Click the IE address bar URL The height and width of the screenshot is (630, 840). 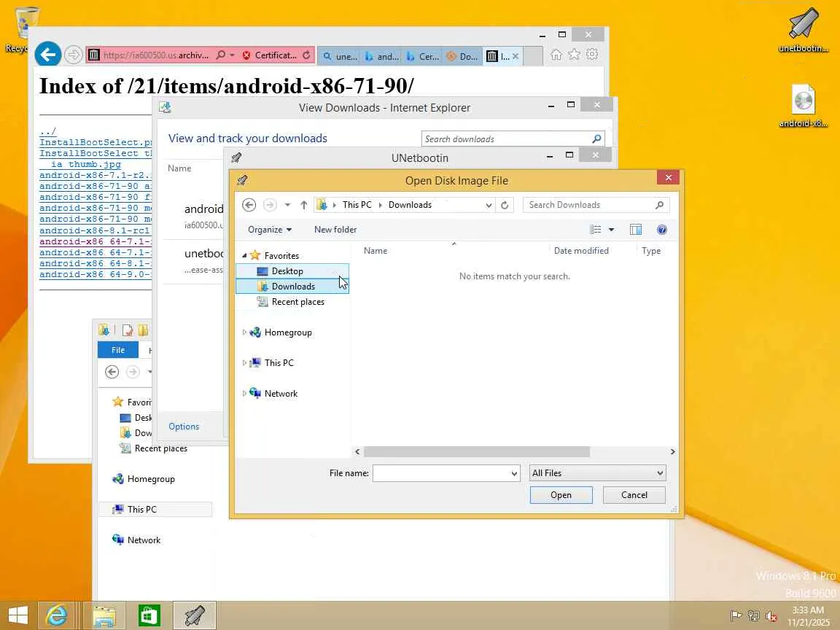pos(156,55)
